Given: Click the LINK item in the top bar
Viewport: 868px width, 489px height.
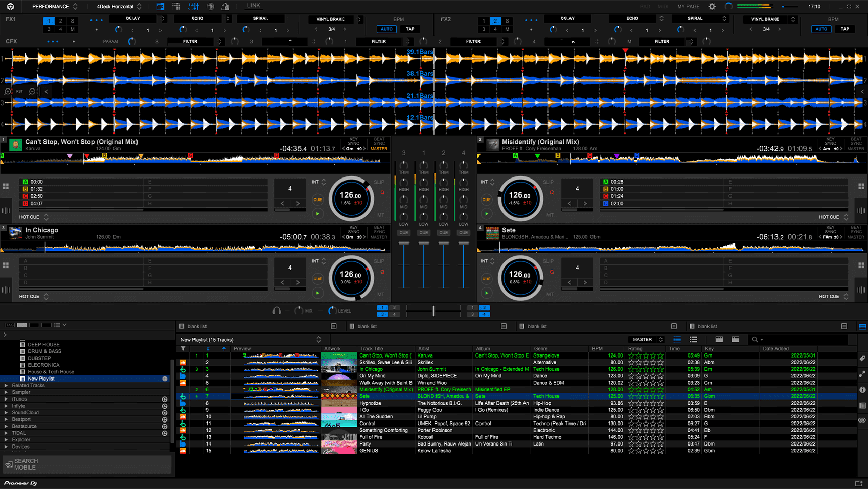Looking at the screenshot, I should pyautogui.click(x=254, y=6).
